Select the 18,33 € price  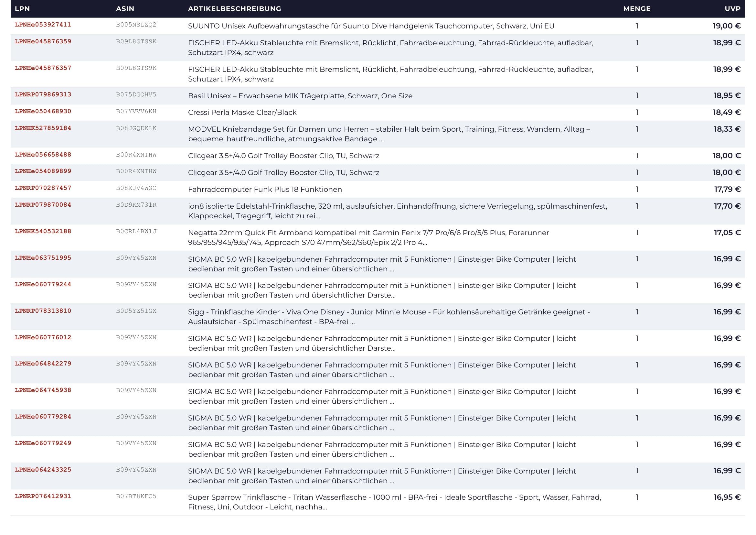pos(727,129)
